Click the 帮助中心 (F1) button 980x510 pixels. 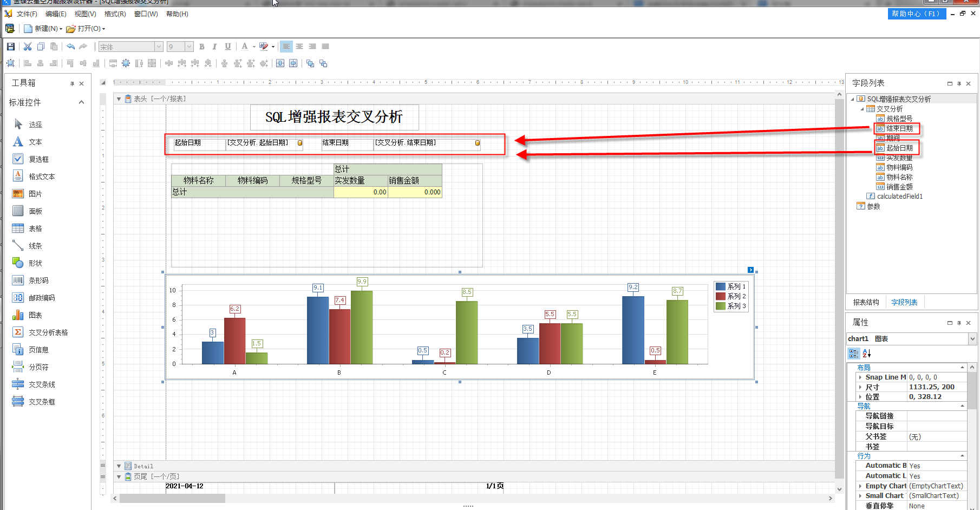click(x=916, y=14)
